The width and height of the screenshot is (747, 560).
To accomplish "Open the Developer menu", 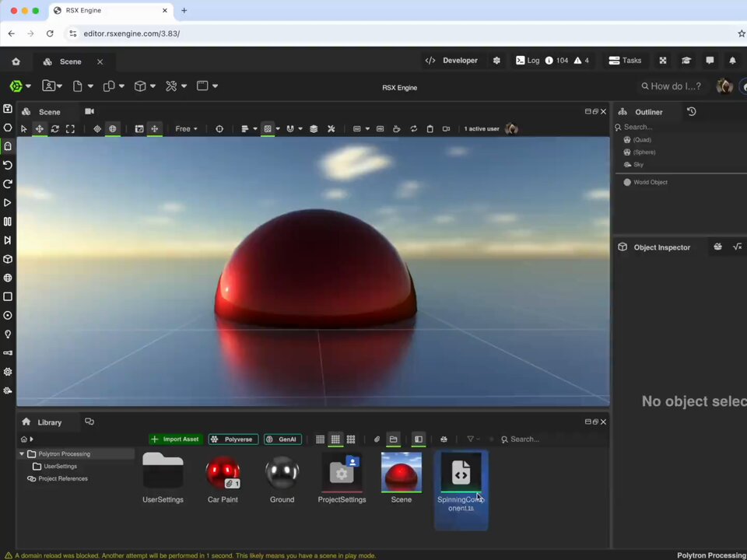I will [451, 61].
